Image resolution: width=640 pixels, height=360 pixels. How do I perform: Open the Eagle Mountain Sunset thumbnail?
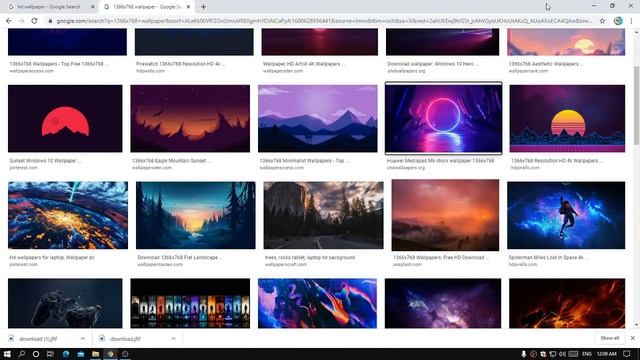(x=190, y=118)
